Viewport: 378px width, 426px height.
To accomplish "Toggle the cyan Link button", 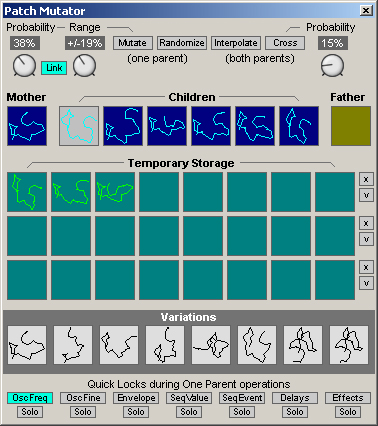I will (54, 68).
